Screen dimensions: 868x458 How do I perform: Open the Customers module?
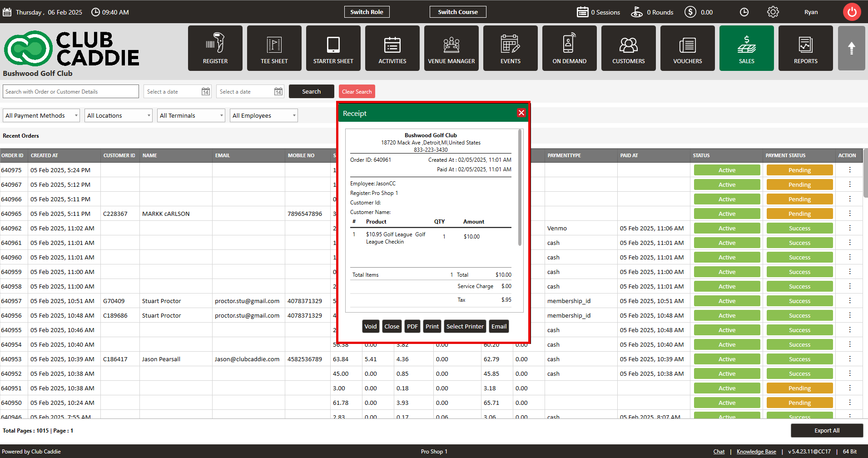[x=629, y=48]
